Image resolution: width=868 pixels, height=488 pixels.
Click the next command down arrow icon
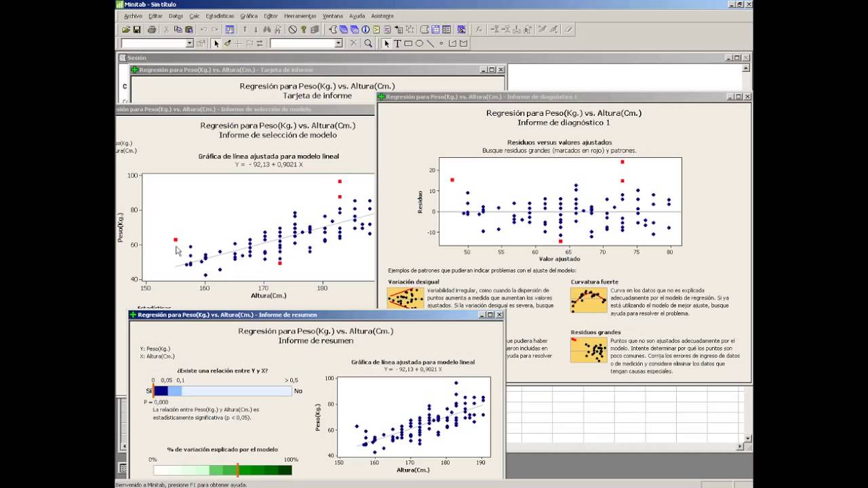click(x=256, y=29)
